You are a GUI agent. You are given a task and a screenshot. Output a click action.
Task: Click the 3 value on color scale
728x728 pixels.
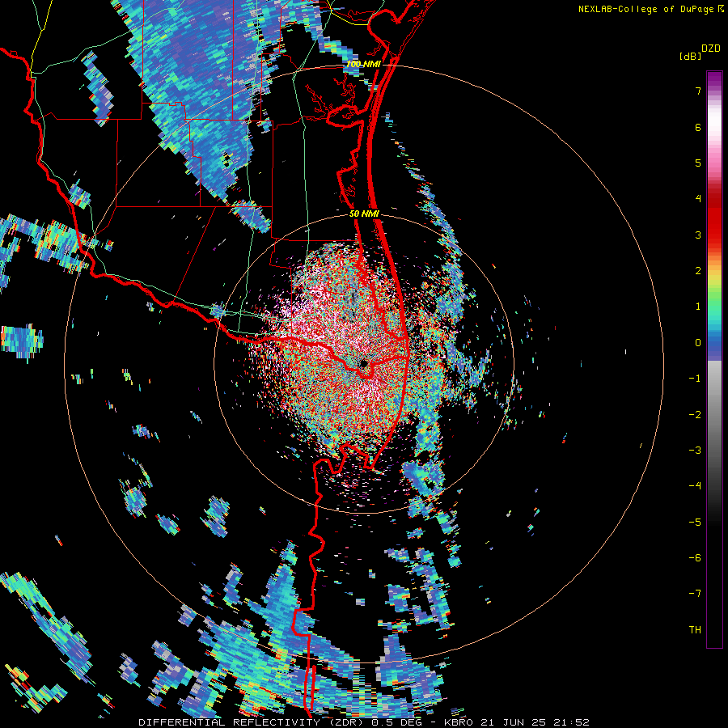point(698,235)
